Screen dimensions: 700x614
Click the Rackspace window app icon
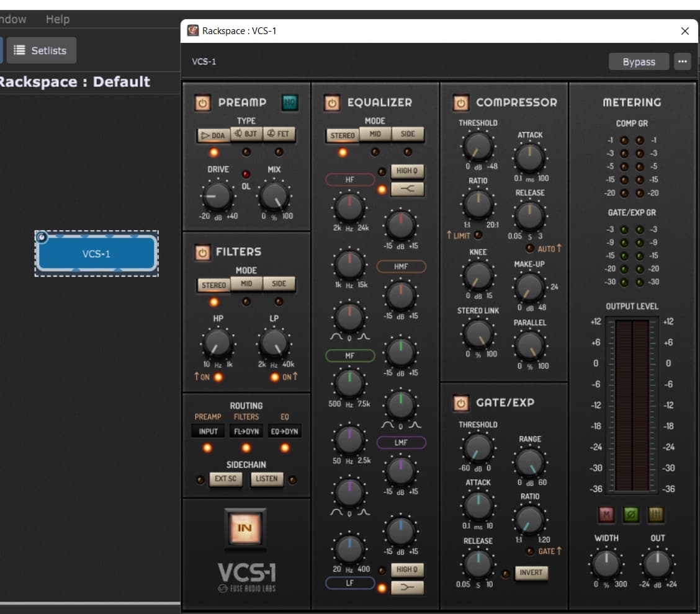coord(193,30)
